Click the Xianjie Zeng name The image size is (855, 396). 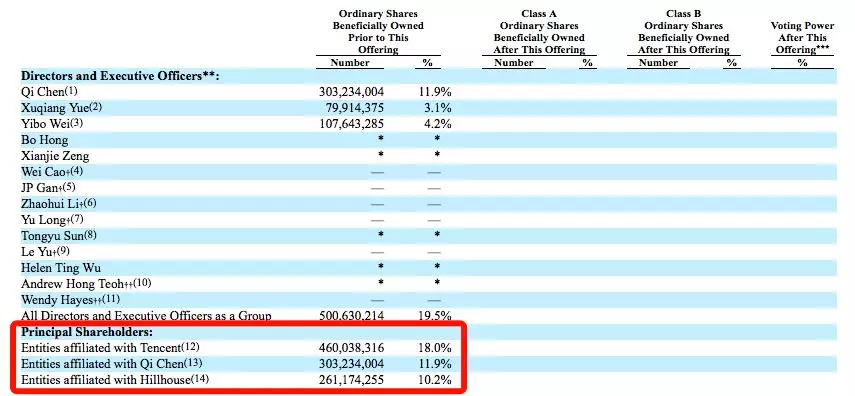55,155
